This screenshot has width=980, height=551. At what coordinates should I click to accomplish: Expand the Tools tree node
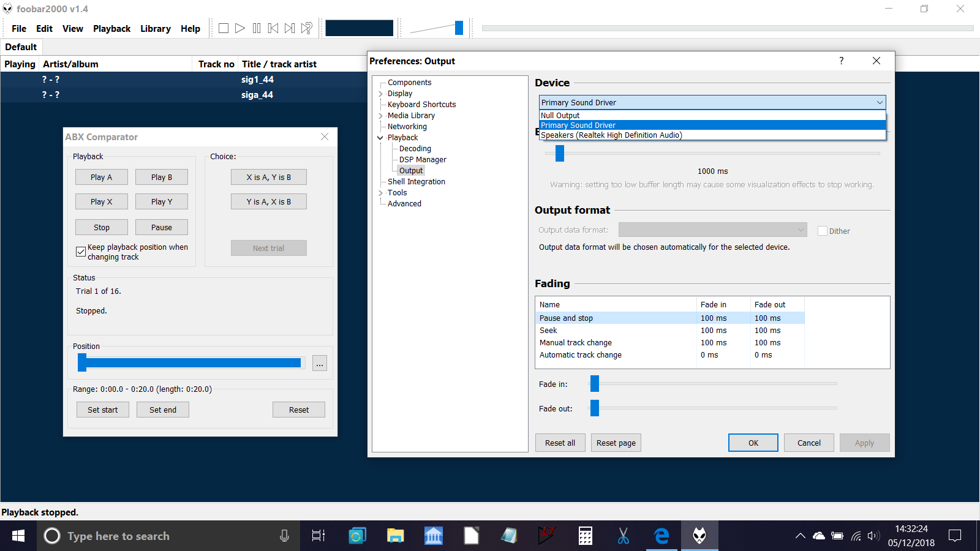click(380, 193)
